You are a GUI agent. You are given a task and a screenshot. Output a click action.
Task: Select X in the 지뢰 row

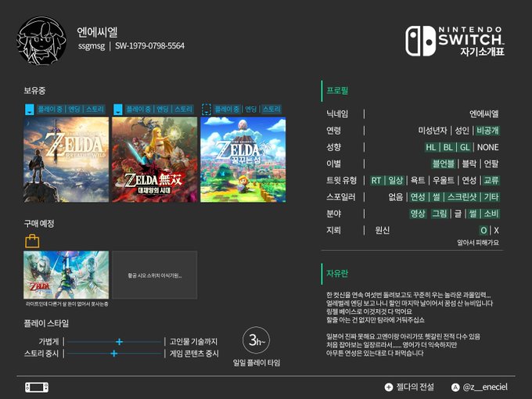pos(496,230)
